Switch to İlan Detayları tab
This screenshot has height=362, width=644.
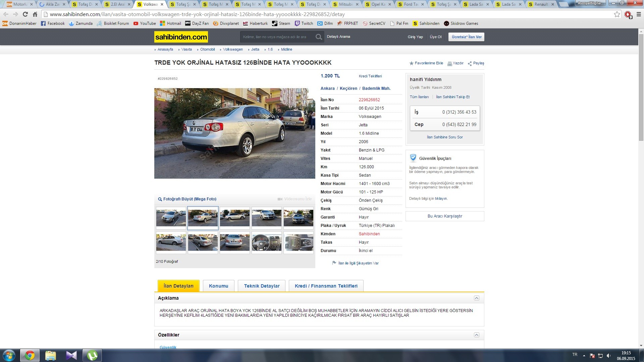[x=178, y=286]
